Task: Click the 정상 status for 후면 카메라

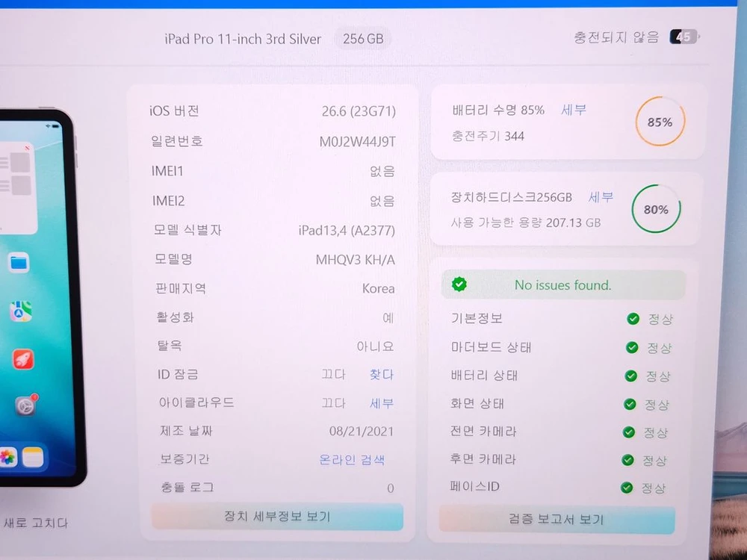Action: click(655, 461)
